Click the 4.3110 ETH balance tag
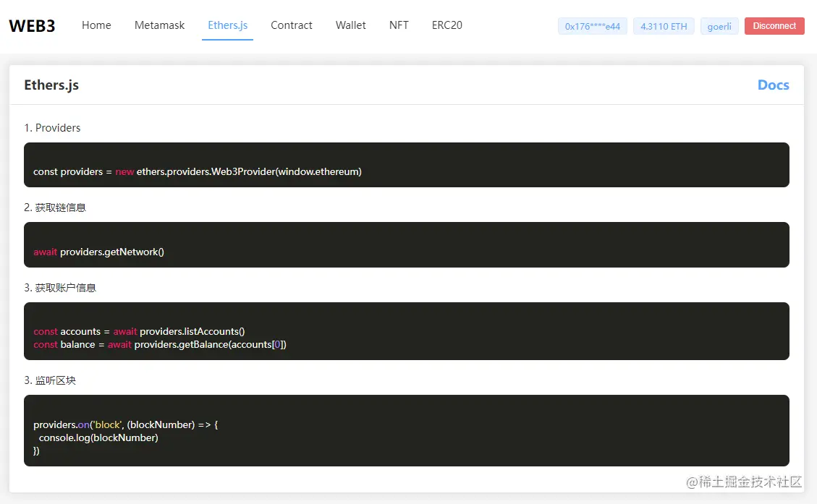The height and width of the screenshot is (504, 817). click(664, 26)
